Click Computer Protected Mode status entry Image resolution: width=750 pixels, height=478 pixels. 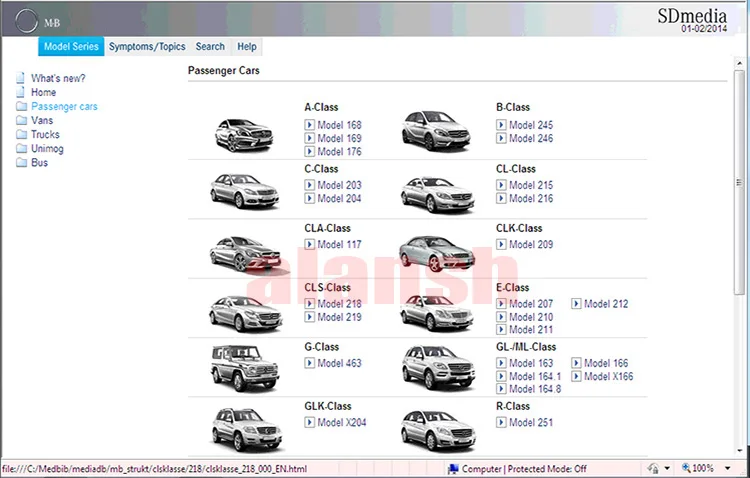coord(517,469)
